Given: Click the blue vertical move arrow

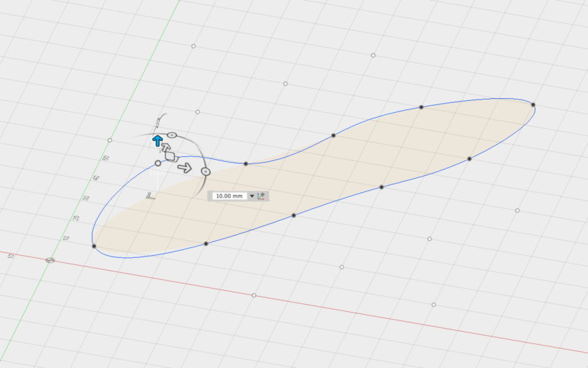Looking at the screenshot, I should (x=158, y=140).
